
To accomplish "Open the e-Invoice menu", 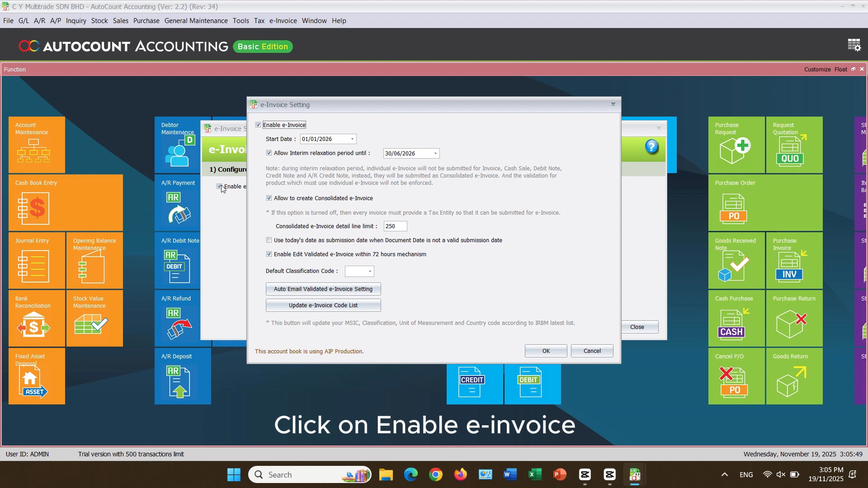I will click(283, 21).
